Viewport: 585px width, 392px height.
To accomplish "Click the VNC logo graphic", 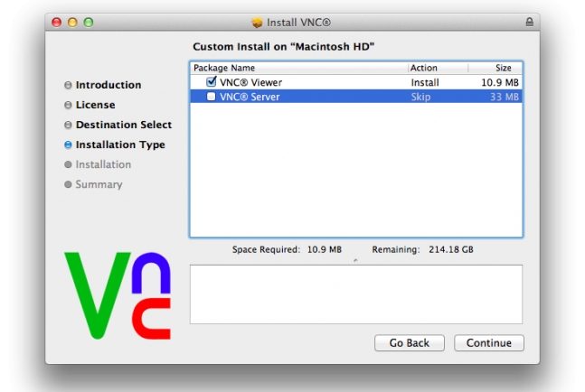I will click(118, 295).
